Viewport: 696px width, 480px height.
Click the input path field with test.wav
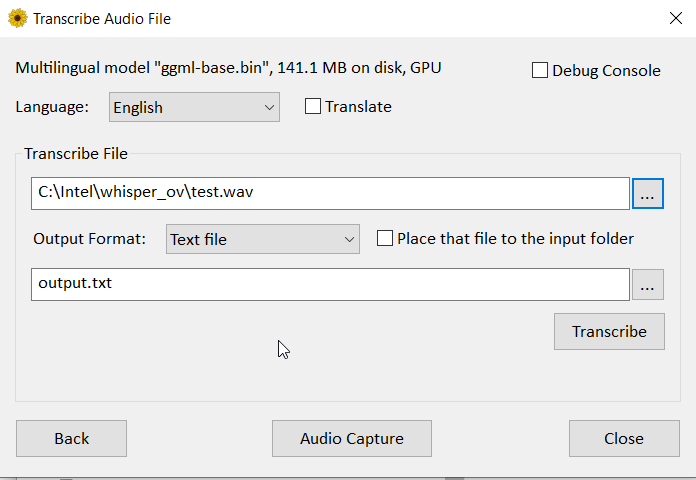[330, 193]
